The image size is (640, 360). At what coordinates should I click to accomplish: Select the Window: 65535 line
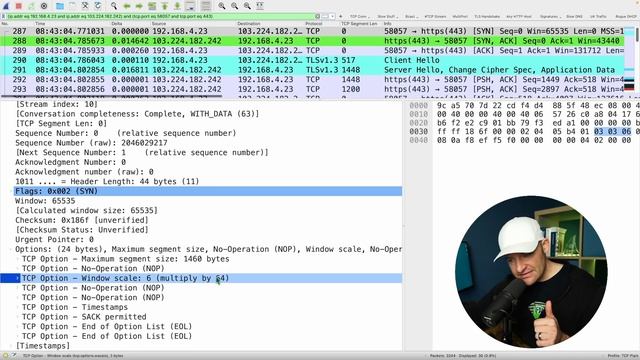[45, 201]
